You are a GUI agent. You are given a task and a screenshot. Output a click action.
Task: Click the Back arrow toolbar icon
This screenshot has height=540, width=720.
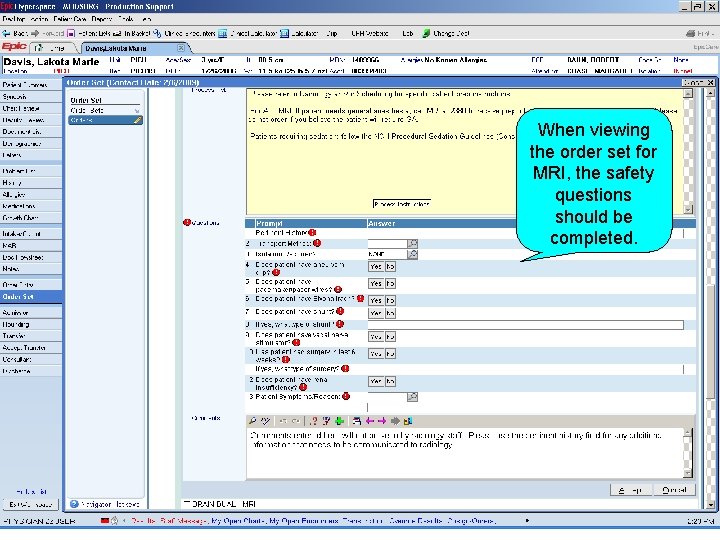pyautogui.click(x=6, y=33)
